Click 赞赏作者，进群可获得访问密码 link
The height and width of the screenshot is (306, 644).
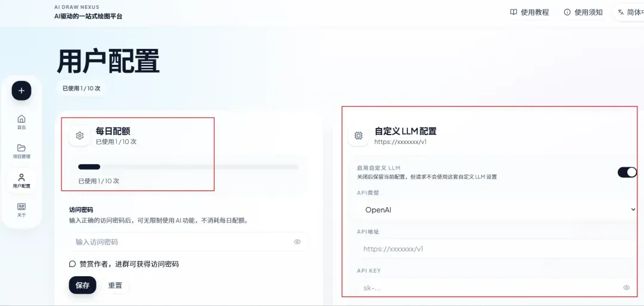(124, 264)
